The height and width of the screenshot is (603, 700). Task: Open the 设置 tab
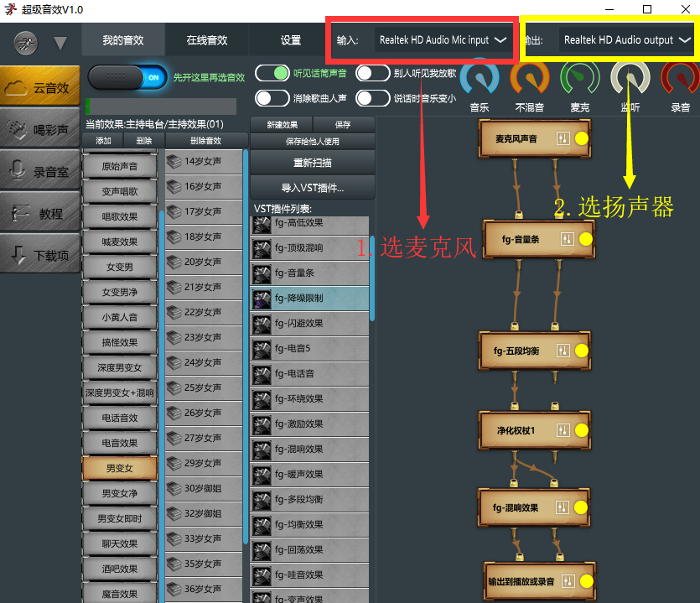point(291,40)
